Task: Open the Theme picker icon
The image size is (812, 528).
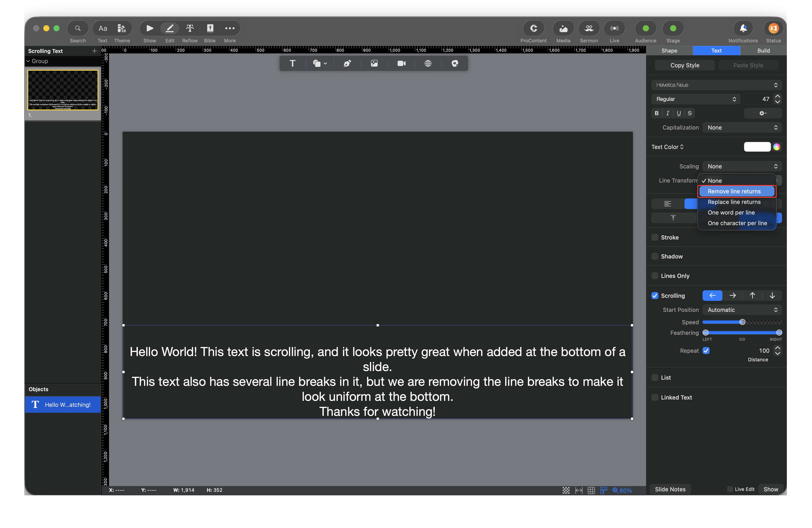Action: [x=121, y=28]
